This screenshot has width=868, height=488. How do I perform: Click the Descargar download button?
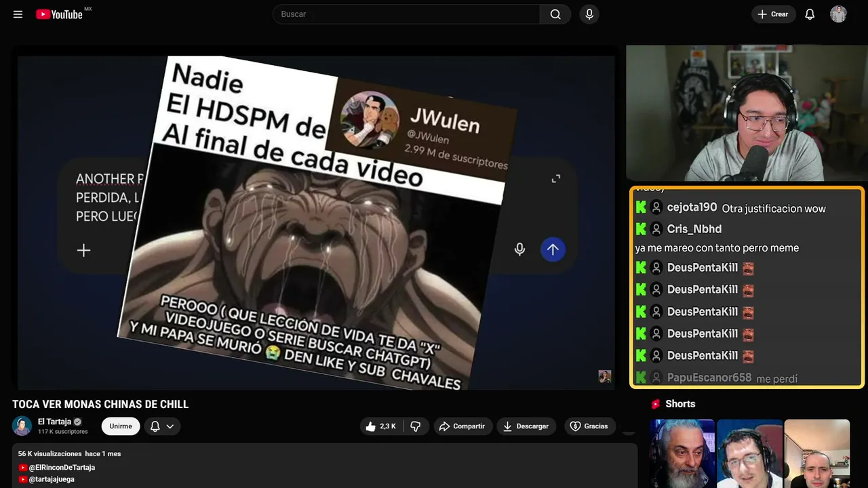pyautogui.click(x=526, y=426)
